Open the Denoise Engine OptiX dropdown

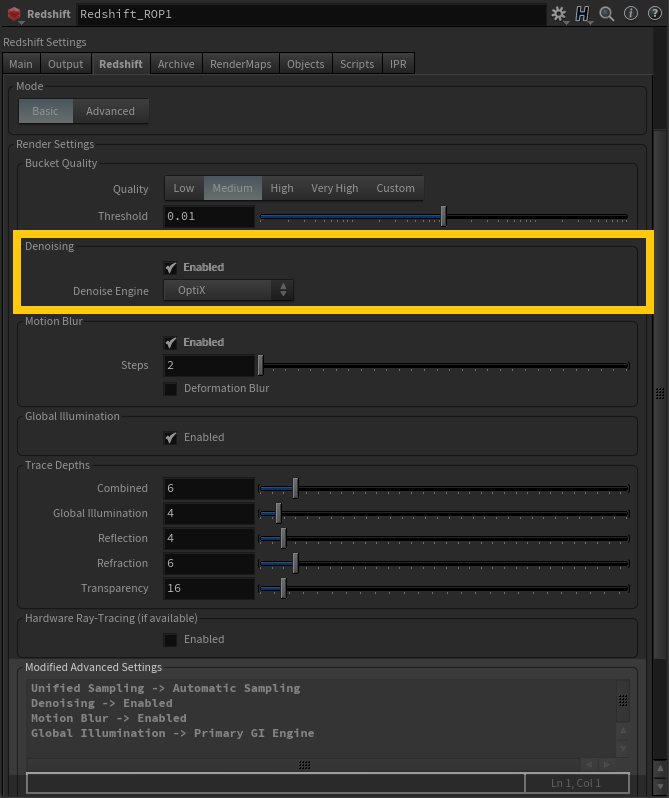click(229, 290)
